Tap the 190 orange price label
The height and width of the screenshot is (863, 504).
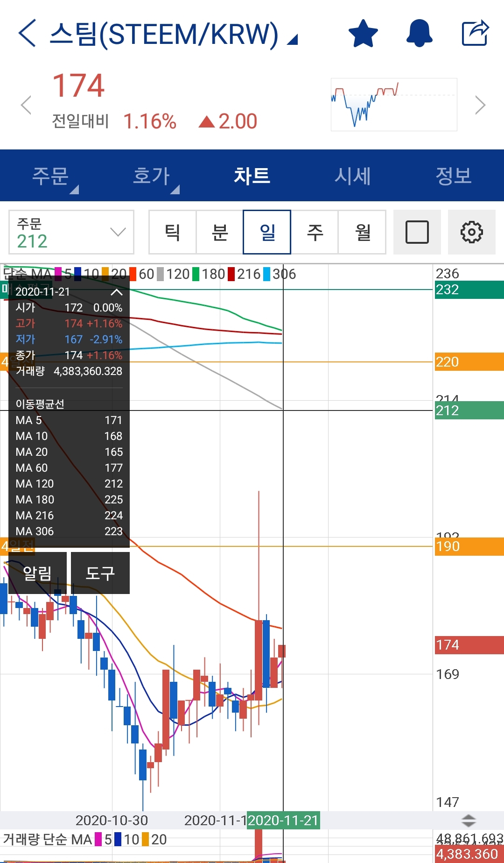[x=469, y=546]
